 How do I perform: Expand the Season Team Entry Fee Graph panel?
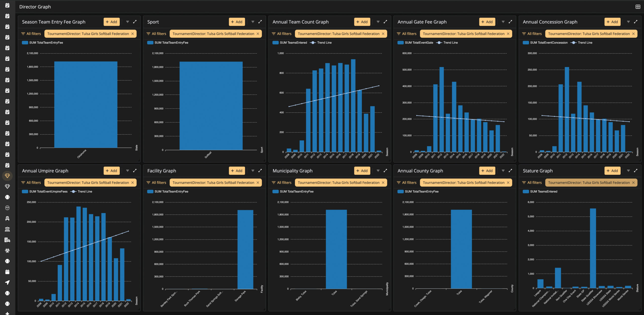click(x=135, y=22)
